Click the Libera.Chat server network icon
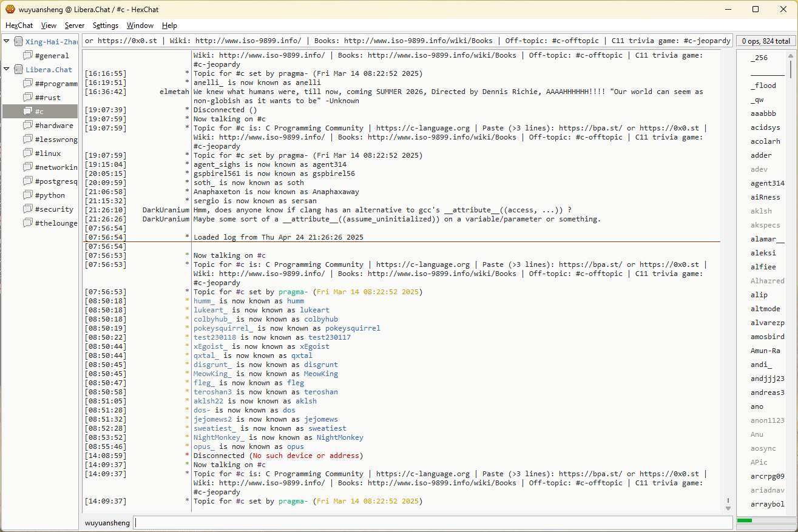Screen dimensions: 798x532 pos(18,70)
